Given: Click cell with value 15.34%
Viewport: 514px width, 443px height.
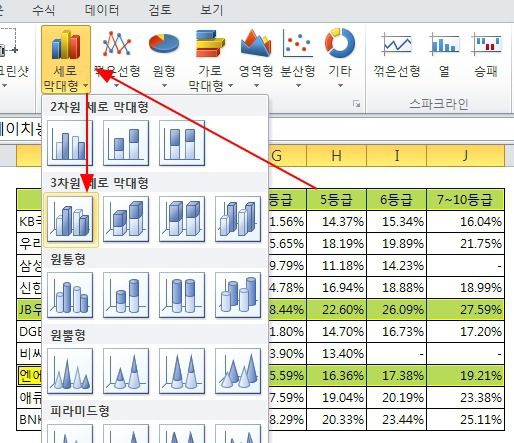Looking at the screenshot, I should (x=397, y=221).
